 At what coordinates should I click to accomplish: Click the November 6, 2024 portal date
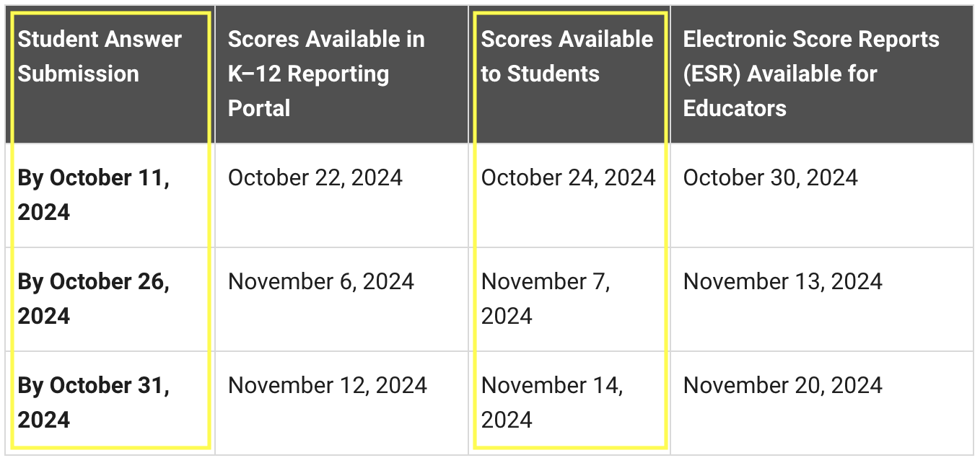click(321, 281)
